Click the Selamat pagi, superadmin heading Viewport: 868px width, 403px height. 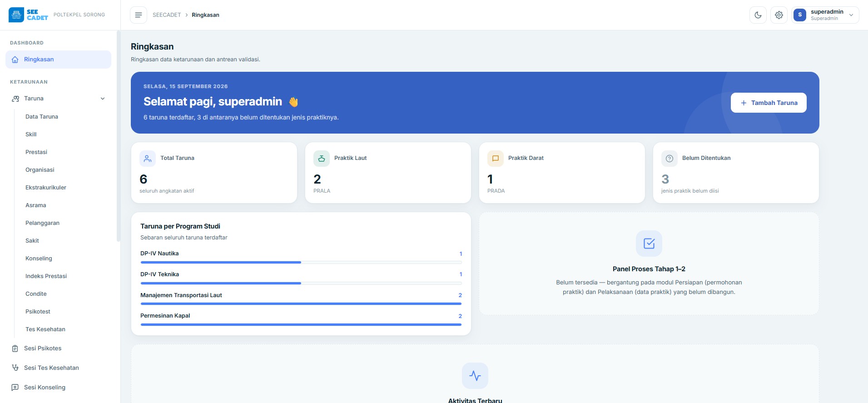coord(213,102)
